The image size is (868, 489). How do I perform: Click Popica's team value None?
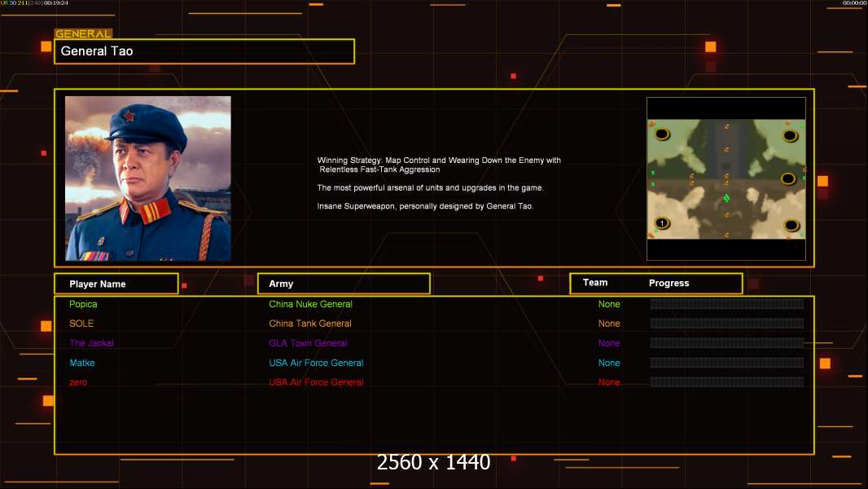[609, 304]
